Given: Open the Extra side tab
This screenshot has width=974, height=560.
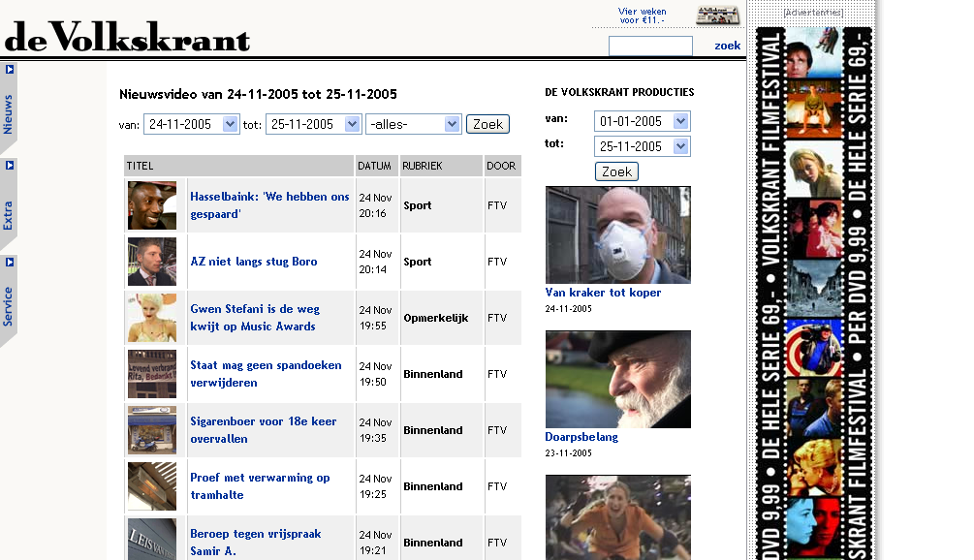Looking at the screenshot, I should [9, 205].
